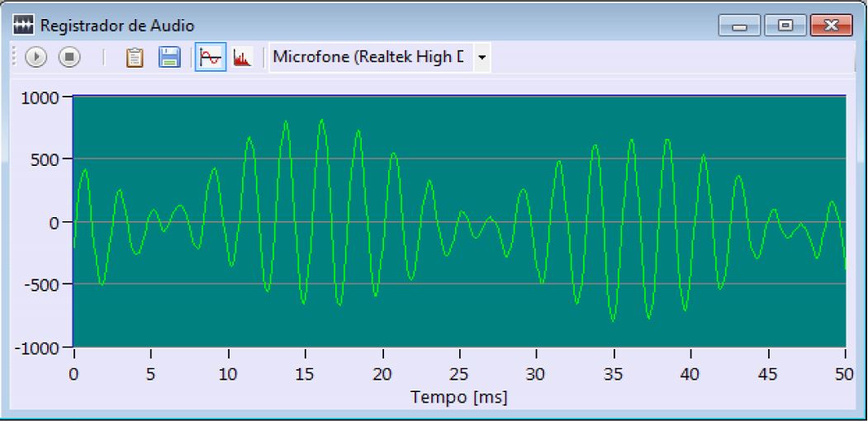Click the 15 tick label on the time axis

pos(305,375)
